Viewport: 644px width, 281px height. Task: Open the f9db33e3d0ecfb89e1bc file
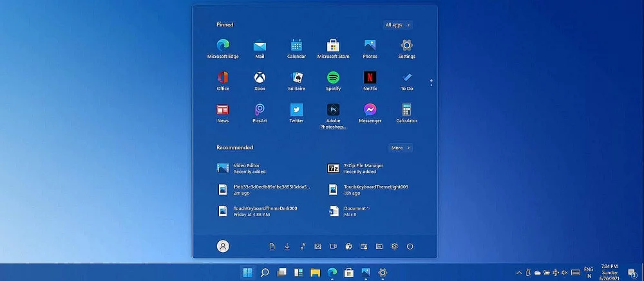pos(263,190)
